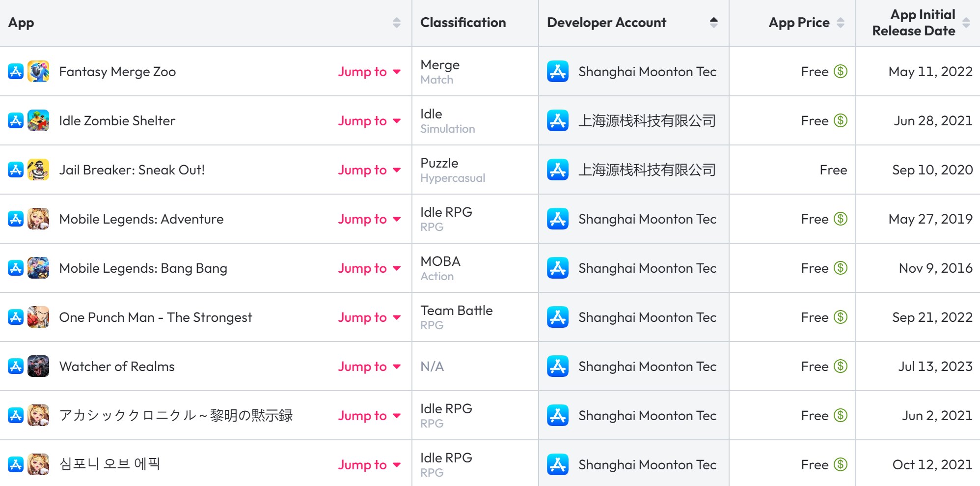
Task: Click the Jail Breaker: Sneak Out! game icon
Action: pyautogui.click(x=38, y=170)
